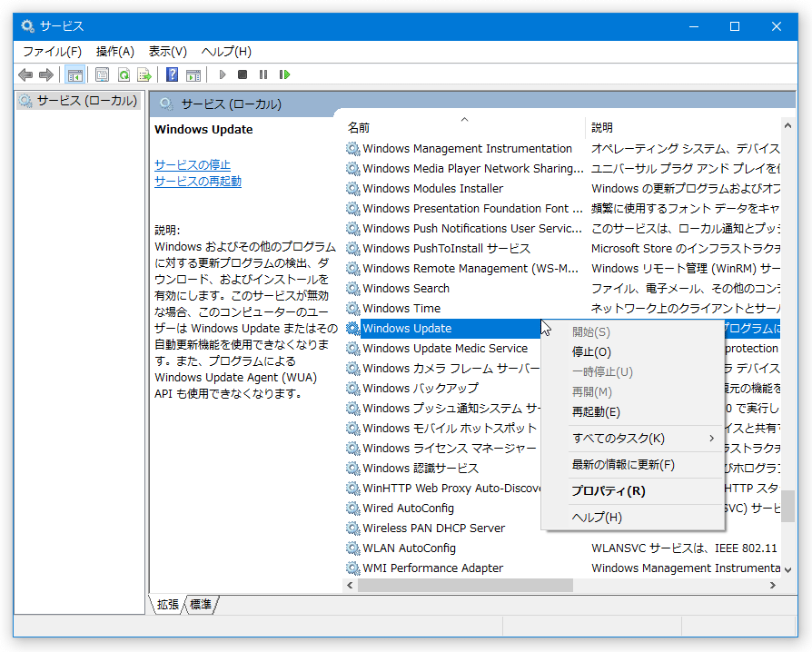Click the Refresh toolbar icon

click(x=124, y=75)
